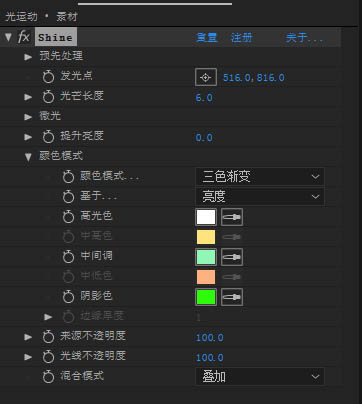Toggle stopwatch for 基于... property
The image size is (362, 404).
(x=68, y=197)
